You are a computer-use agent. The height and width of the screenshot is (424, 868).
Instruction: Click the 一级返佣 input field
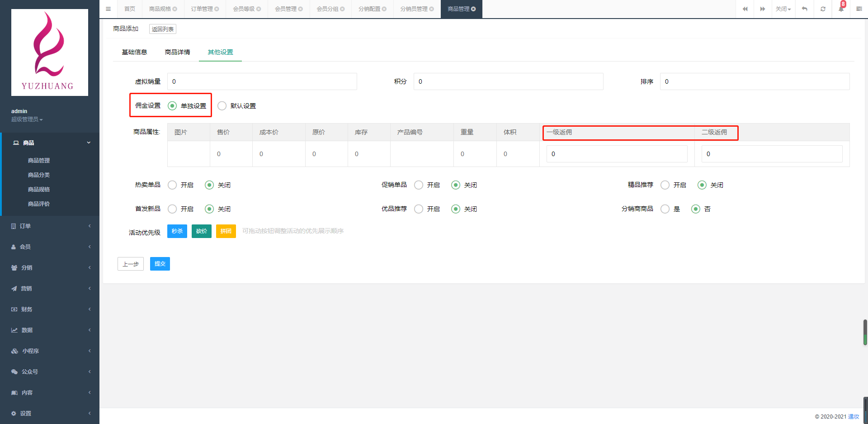tap(617, 154)
